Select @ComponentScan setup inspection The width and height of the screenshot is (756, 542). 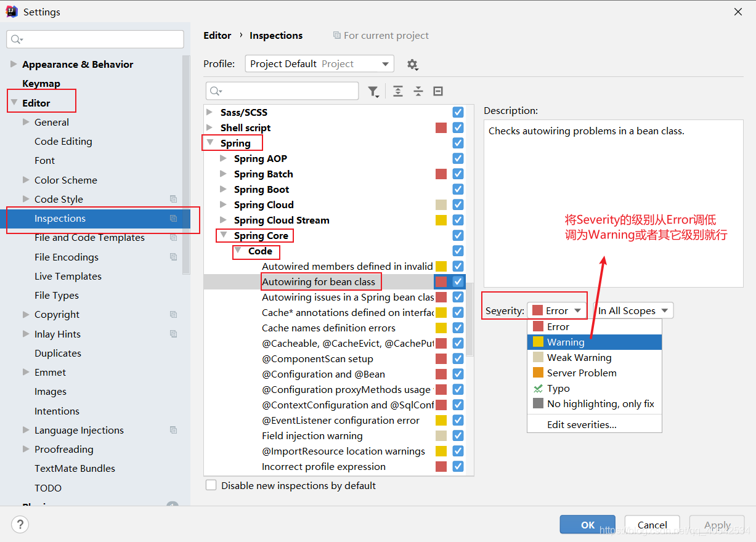pyautogui.click(x=317, y=358)
